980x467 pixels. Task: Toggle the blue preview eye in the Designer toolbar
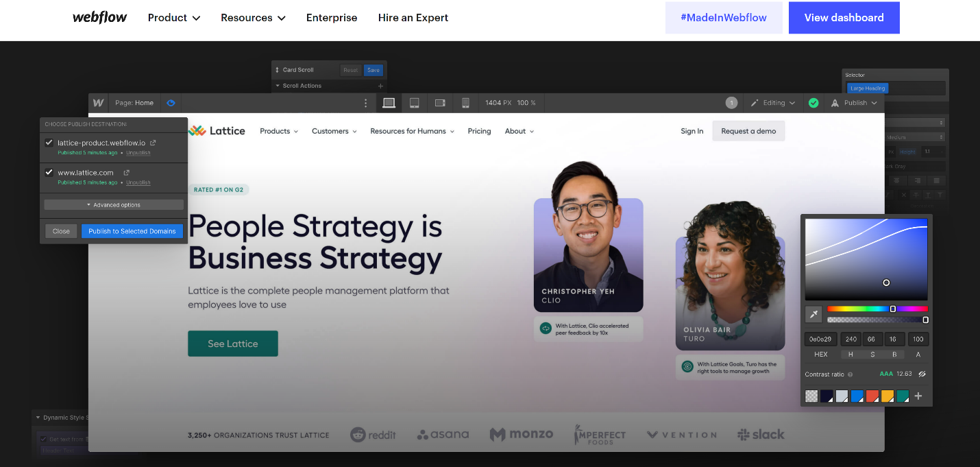pyautogui.click(x=171, y=103)
